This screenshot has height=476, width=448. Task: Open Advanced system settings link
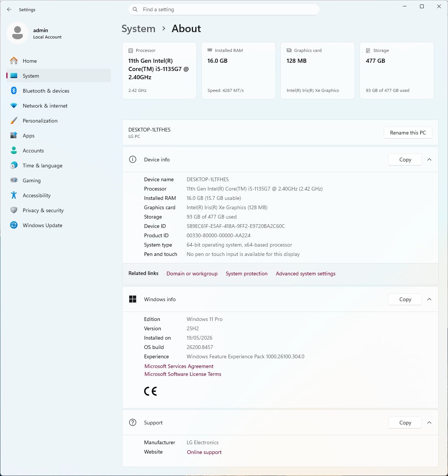click(x=305, y=273)
